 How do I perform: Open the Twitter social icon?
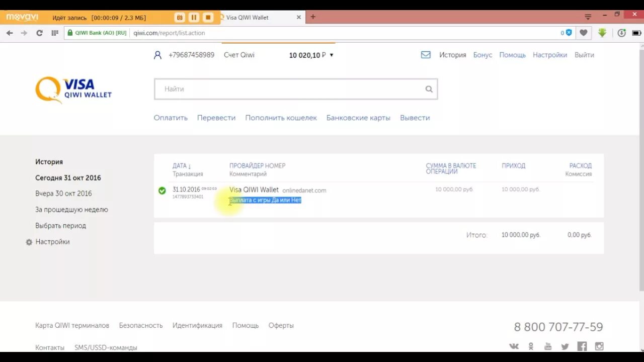coord(565,346)
